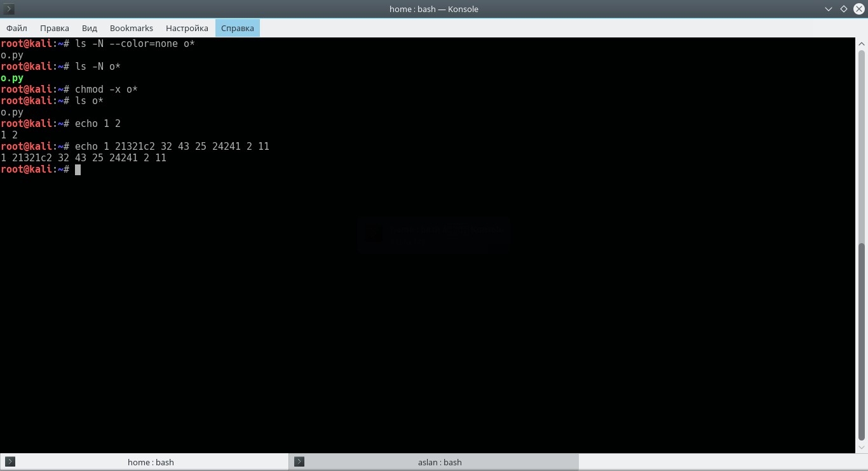This screenshot has height=471, width=868.
Task: Click at the terminal cursor on last prompt
Action: click(78, 169)
